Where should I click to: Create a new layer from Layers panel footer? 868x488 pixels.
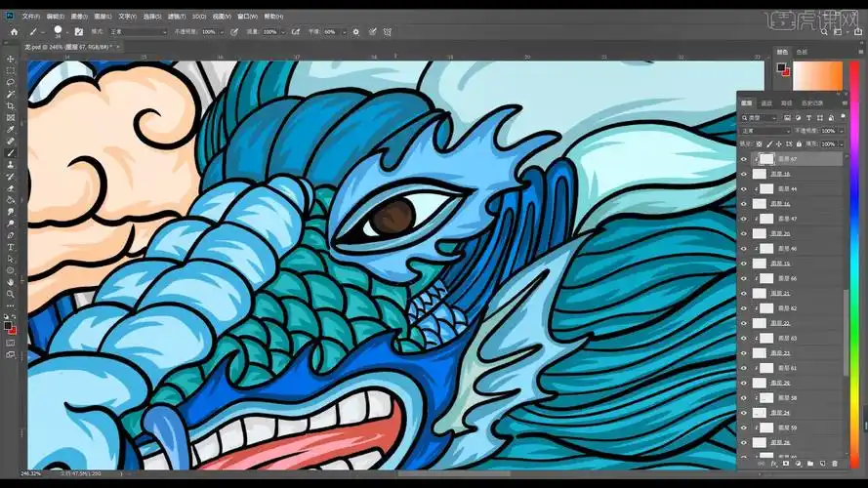(x=823, y=463)
